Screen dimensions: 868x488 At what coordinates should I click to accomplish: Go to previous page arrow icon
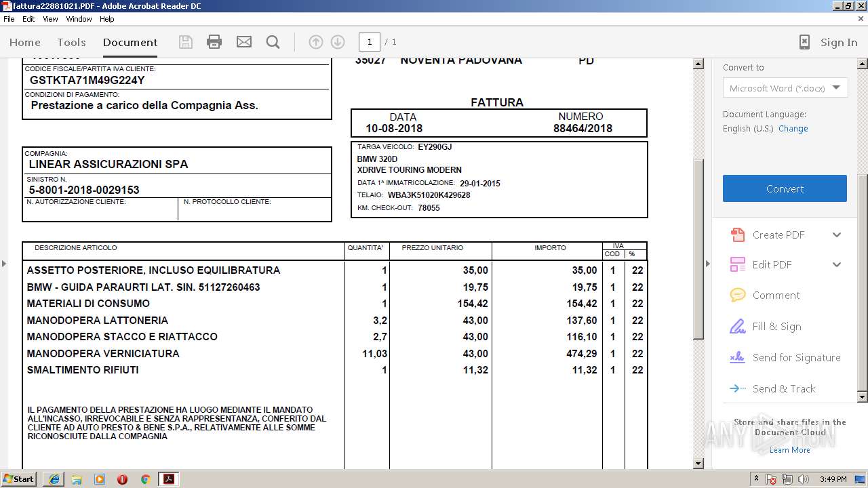coord(315,42)
